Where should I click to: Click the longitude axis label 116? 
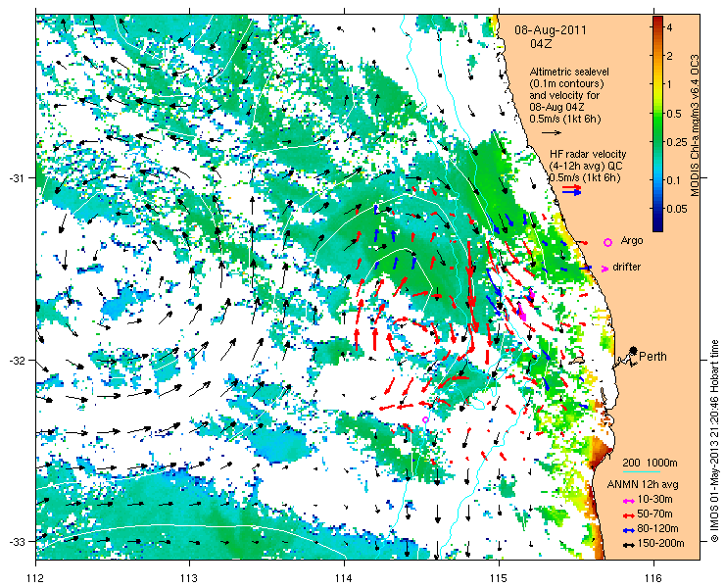pyautogui.click(x=653, y=578)
